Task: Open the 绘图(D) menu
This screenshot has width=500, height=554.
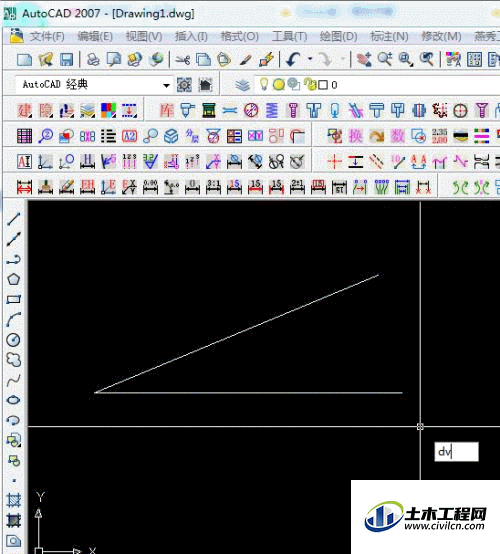Action: [x=338, y=36]
